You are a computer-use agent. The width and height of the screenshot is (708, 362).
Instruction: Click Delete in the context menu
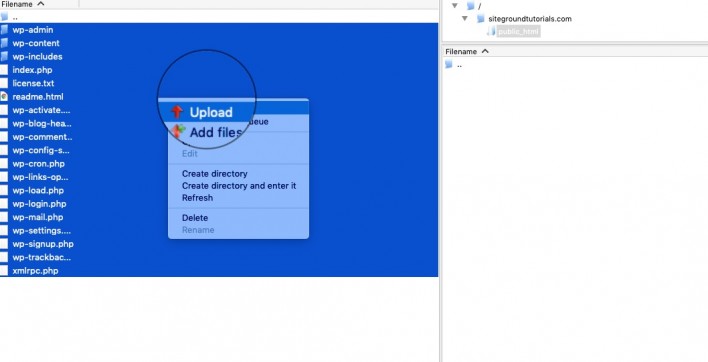pos(195,218)
